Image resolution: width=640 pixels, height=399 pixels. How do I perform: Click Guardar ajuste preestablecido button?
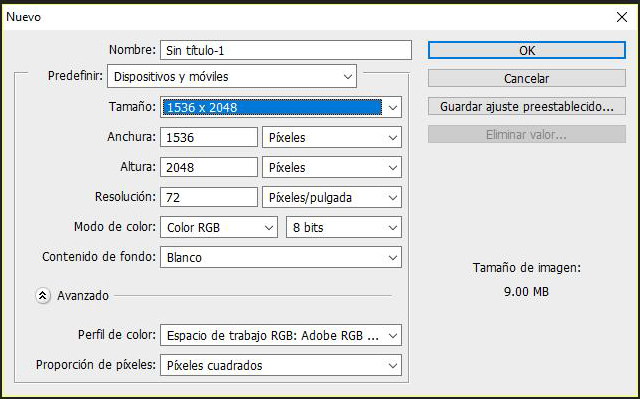(527, 106)
